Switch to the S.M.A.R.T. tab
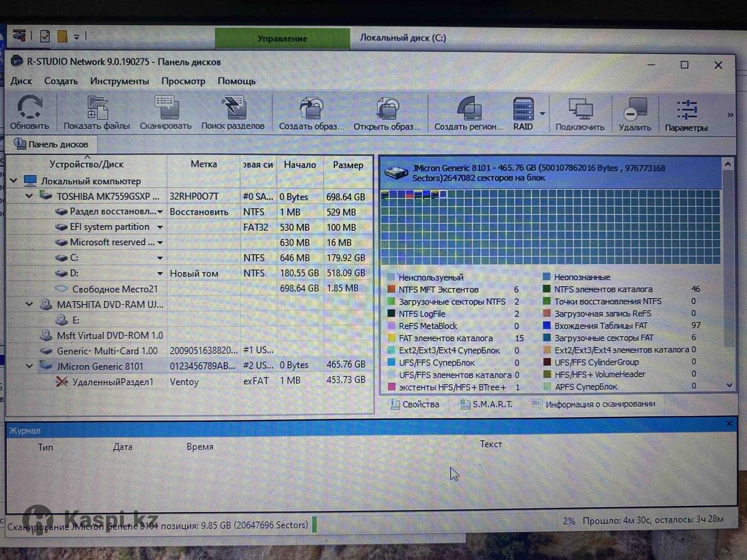Screen dimensions: 747x560 coord(486,404)
